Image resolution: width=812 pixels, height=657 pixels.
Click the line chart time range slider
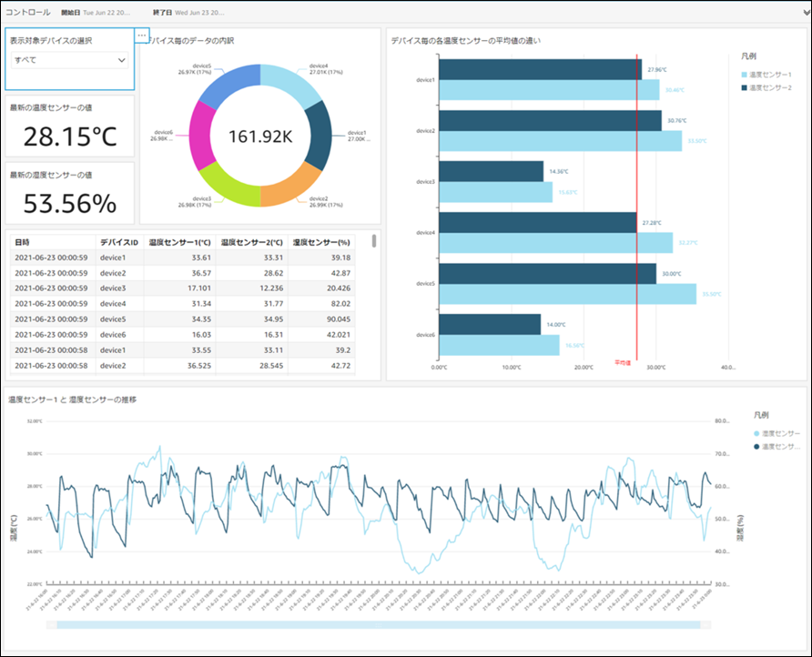pos(379,625)
